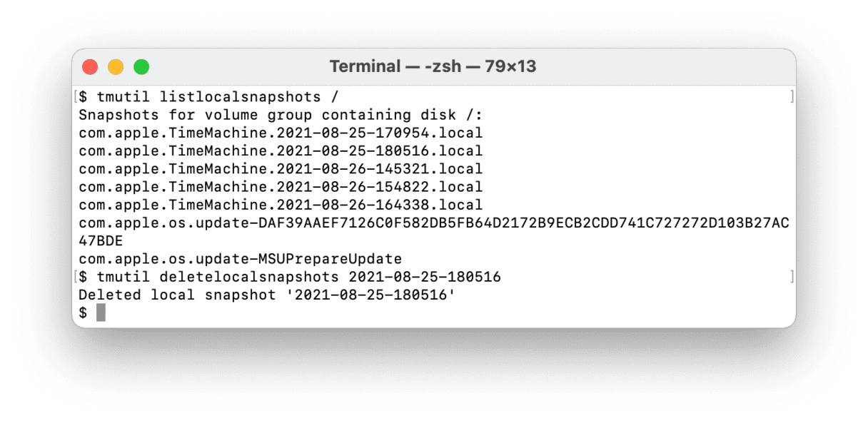Click the green zoom button

point(141,67)
